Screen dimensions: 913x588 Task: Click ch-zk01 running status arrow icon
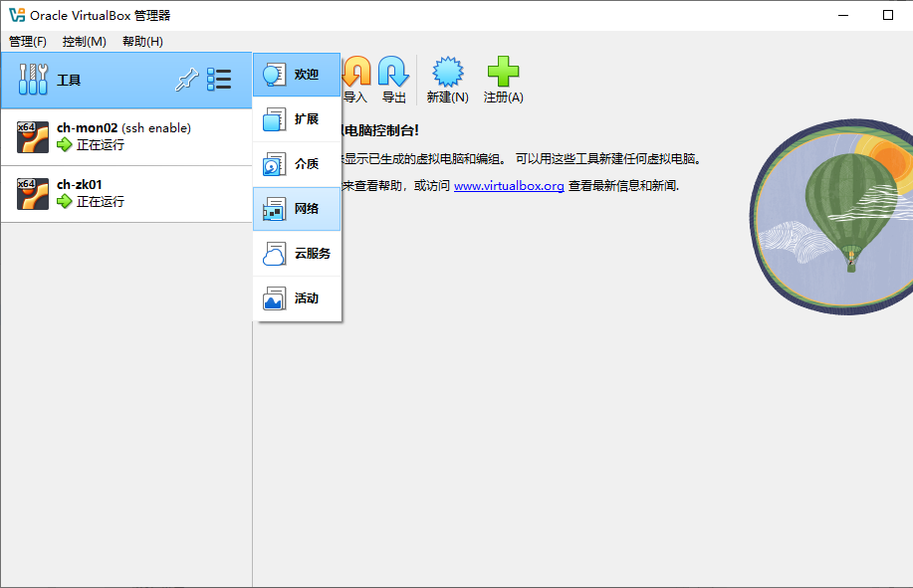point(64,201)
